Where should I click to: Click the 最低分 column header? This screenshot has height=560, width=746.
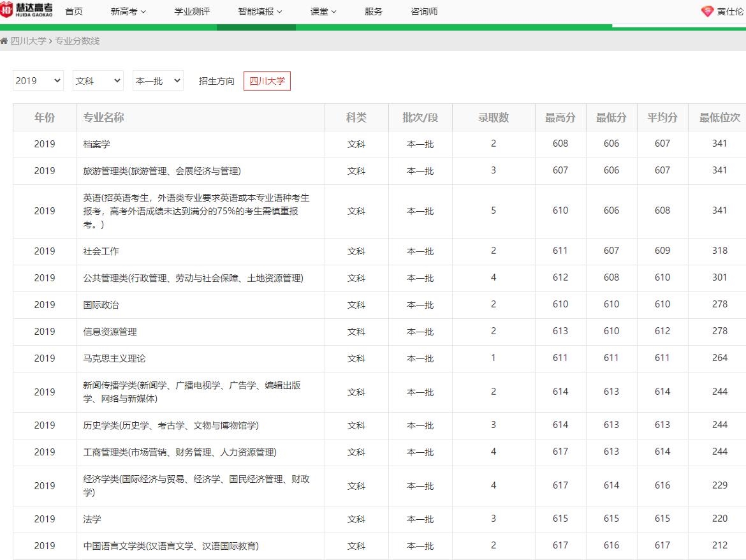(611, 117)
